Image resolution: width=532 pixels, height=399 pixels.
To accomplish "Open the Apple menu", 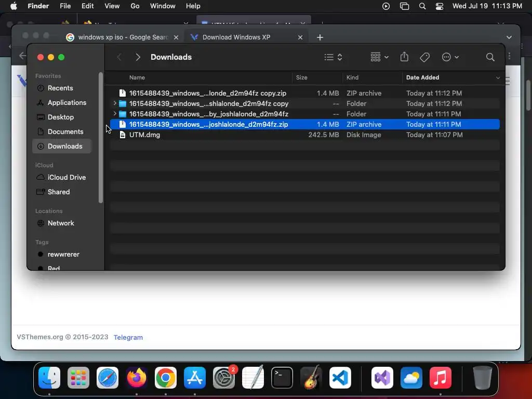I will [14, 6].
